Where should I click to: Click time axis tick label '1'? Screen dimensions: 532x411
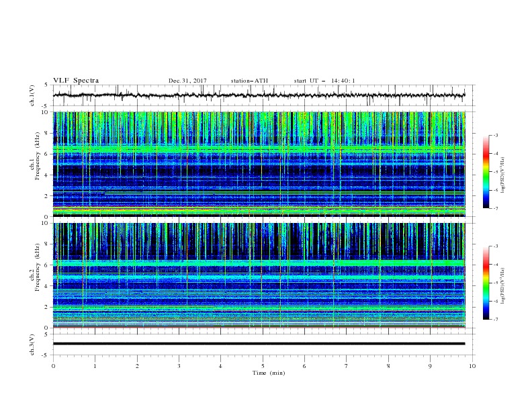(x=95, y=366)
